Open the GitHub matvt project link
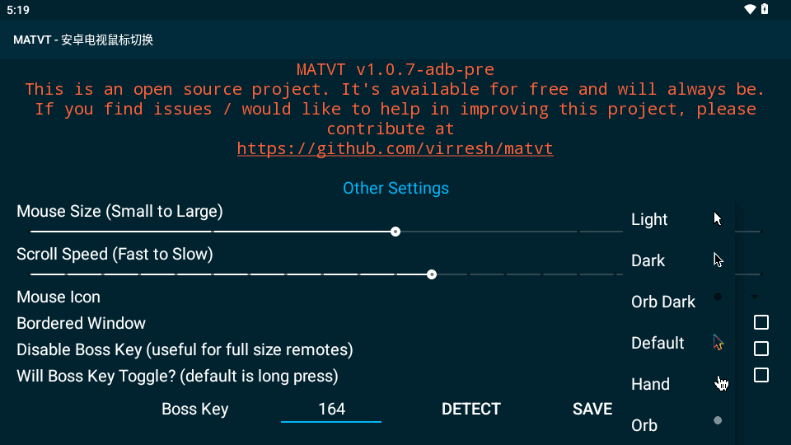Image resolution: width=791 pixels, height=445 pixels. (395, 149)
